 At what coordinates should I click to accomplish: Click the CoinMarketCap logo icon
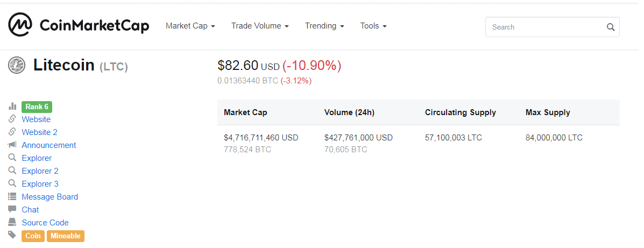[x=20, y=26]
